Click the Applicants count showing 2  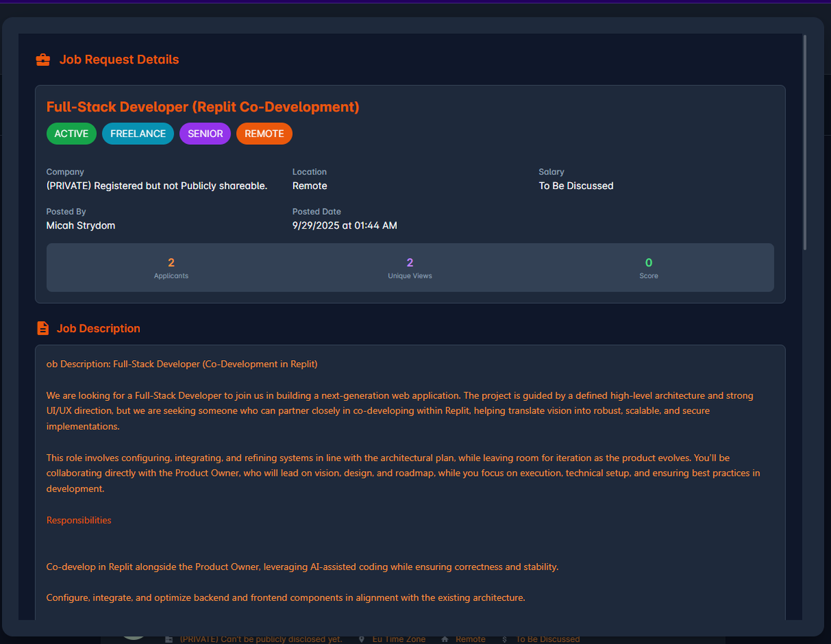pyautogui.click(x=171, y=267)
